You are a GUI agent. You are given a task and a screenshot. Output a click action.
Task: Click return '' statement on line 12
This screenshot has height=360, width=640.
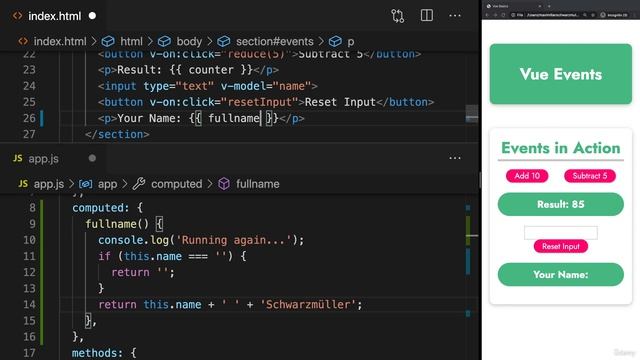click(x=142, y=272)
